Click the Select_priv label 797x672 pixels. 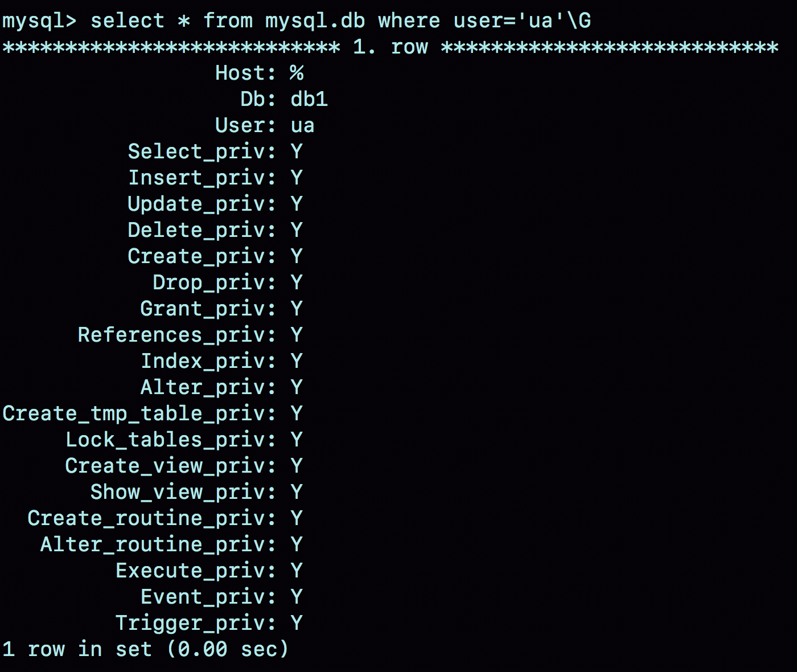pos(201,152)
